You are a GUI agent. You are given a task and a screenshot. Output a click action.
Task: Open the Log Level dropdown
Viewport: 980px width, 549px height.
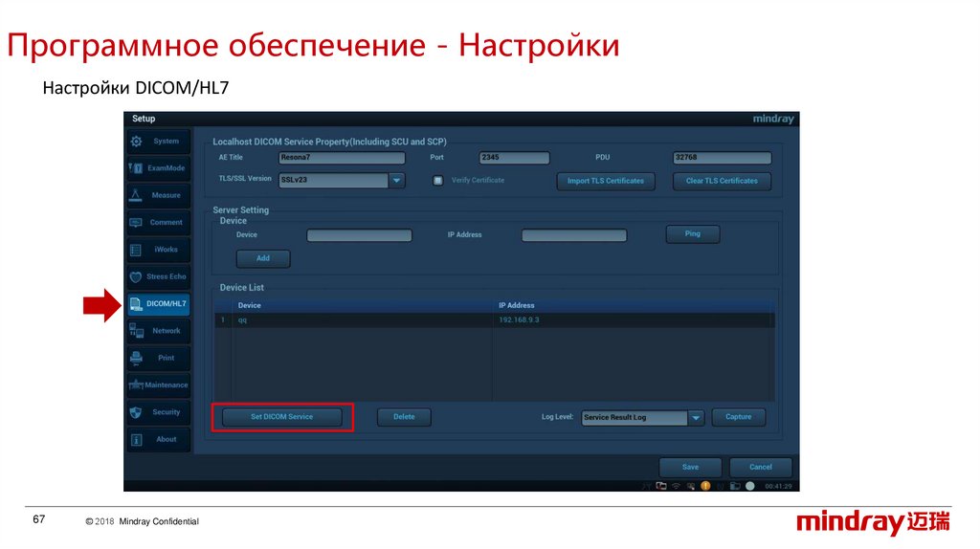[696, 418]
